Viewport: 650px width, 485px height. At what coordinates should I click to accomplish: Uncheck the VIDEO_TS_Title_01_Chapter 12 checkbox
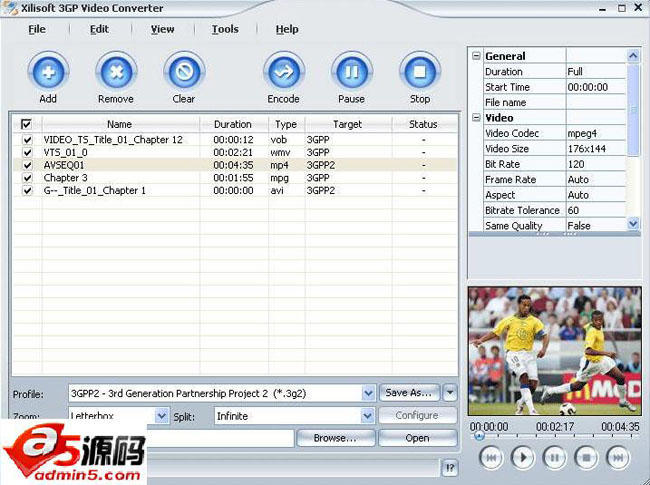[27, 140]
